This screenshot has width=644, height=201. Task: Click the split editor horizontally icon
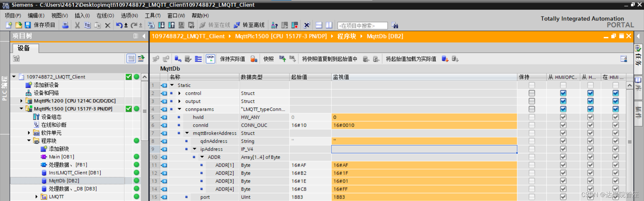(x=319, y=25)
